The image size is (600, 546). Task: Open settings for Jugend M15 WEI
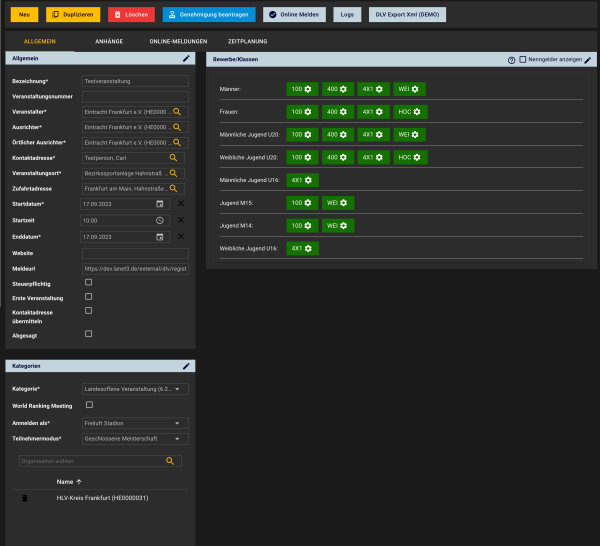(x=344, y=203)
